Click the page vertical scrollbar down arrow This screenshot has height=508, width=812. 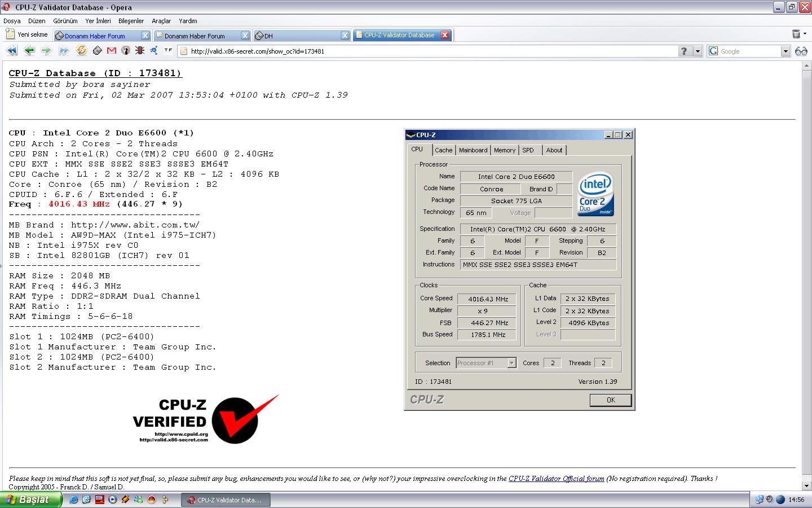click(x=807, y=485)
